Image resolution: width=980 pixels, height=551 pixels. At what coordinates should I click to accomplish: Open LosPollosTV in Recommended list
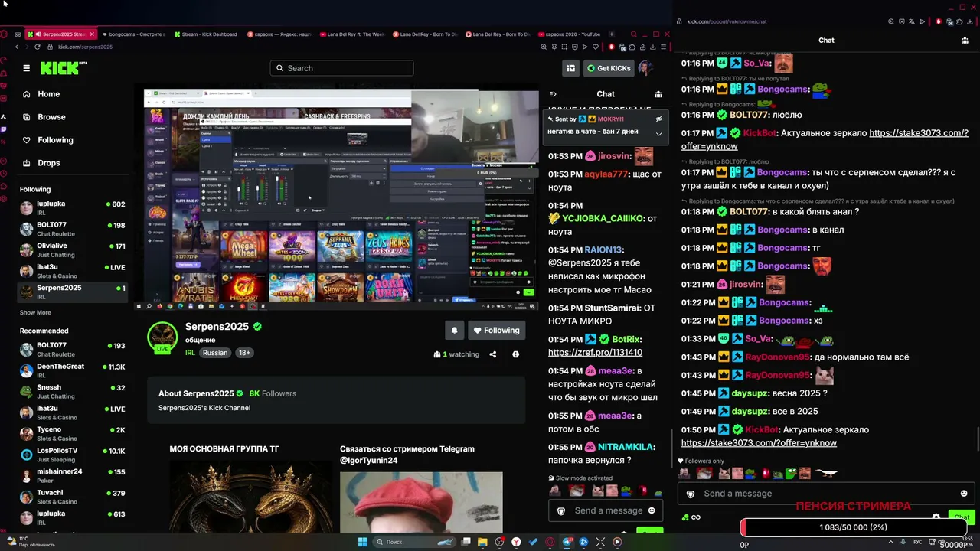click(73, 455)
